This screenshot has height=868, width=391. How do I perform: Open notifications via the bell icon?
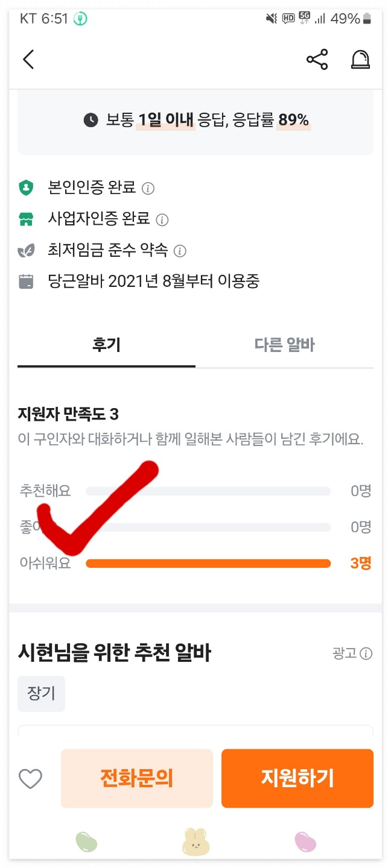pyautogui.click(x=361, y=60)
